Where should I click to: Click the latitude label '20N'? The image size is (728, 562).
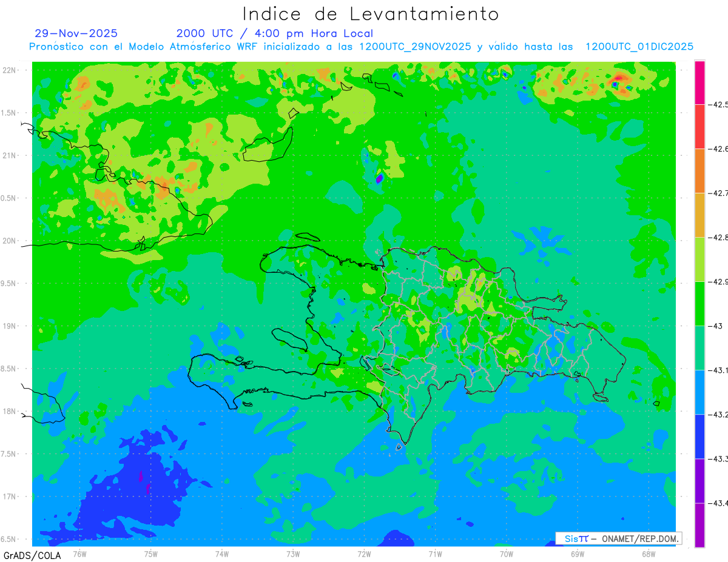10,241
